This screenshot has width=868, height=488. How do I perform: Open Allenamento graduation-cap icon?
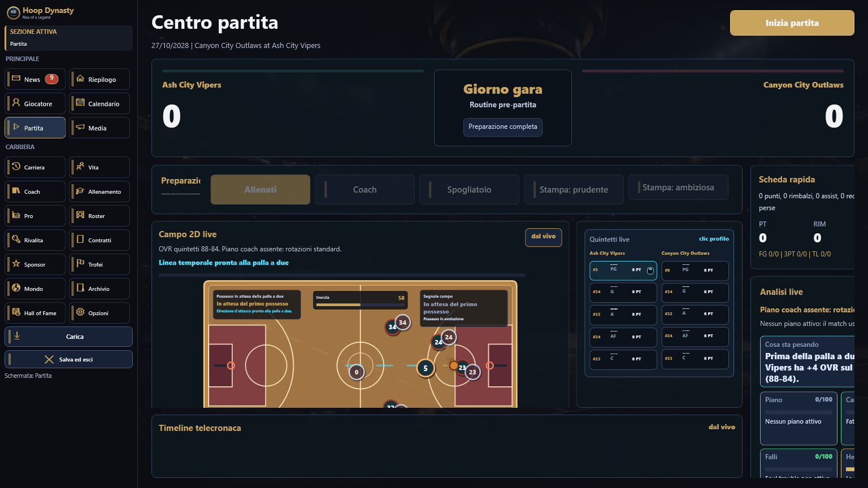[80, 191]
